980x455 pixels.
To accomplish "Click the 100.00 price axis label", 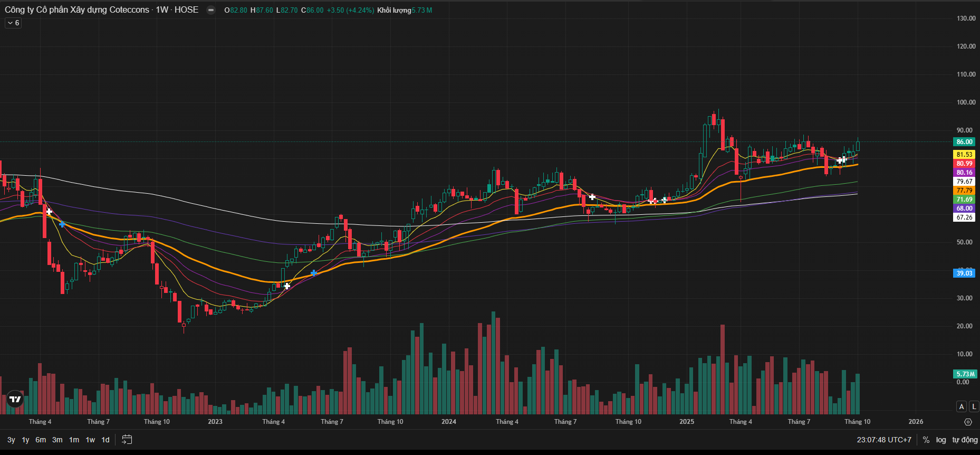I will pos(966,102).
